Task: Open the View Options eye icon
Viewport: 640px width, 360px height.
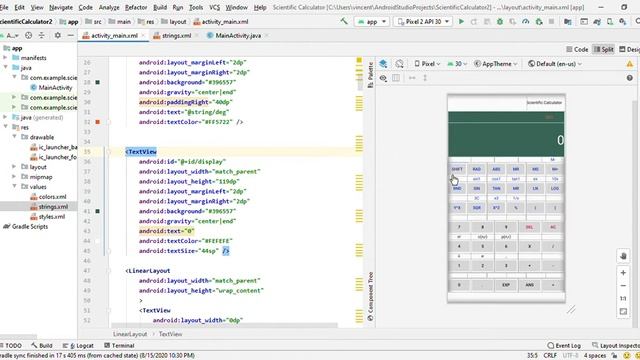Action: pyautogui.click(x=383, y=78)
